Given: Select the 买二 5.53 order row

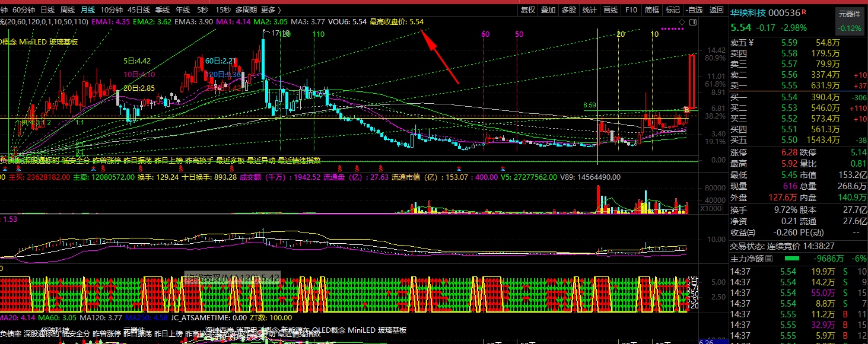Looking at the screenshot, I should [797, 107].
